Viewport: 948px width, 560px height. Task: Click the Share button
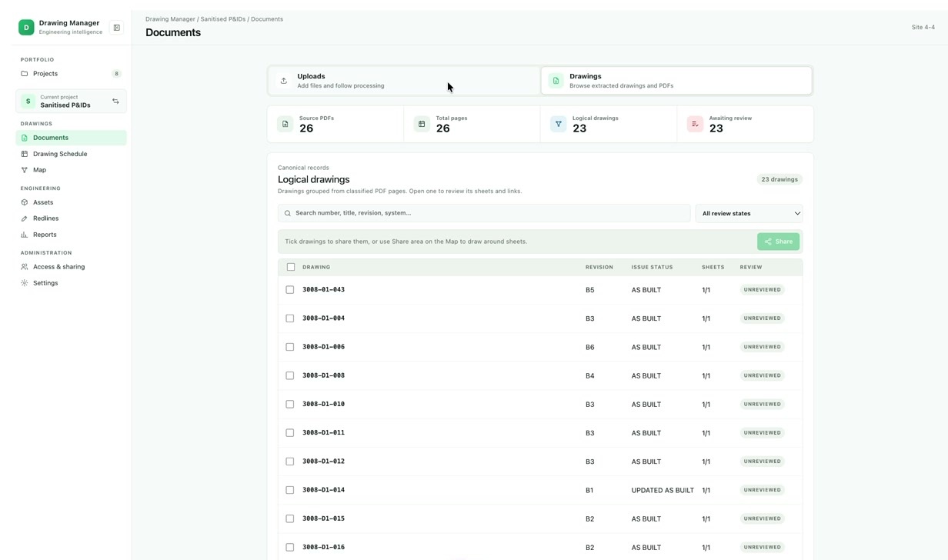[x=779, y=242]
